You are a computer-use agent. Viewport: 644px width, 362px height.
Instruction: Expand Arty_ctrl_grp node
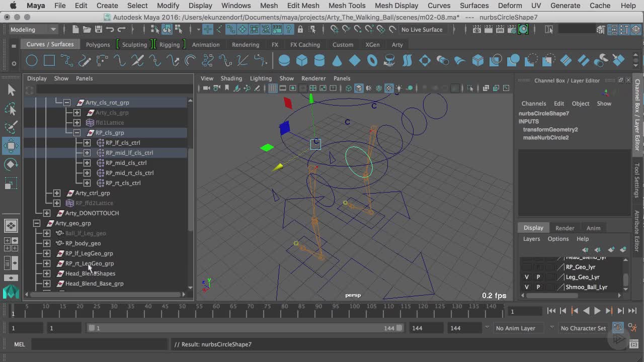56,193
